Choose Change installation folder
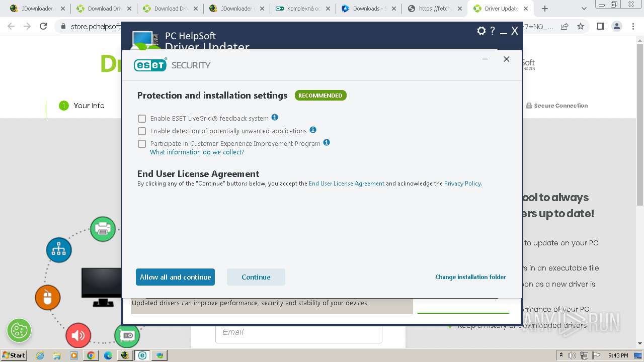Image resolution: width=644 pixels, height=362 pixels. coord(470,277)
